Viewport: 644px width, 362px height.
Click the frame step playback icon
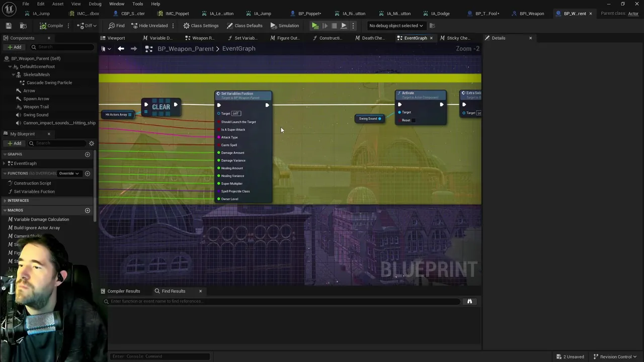coord(325,26)
